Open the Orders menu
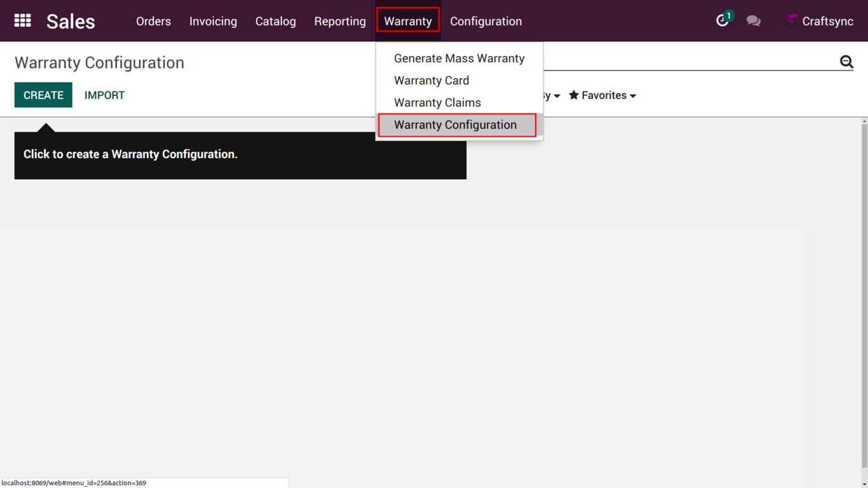868x488 pixels. [x=153, y=21]
